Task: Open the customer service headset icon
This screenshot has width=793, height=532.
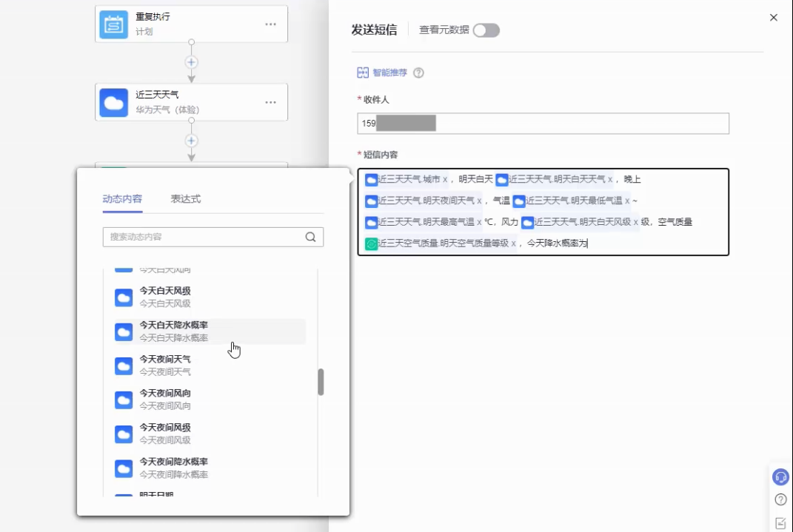Action: tap(780, 477)
